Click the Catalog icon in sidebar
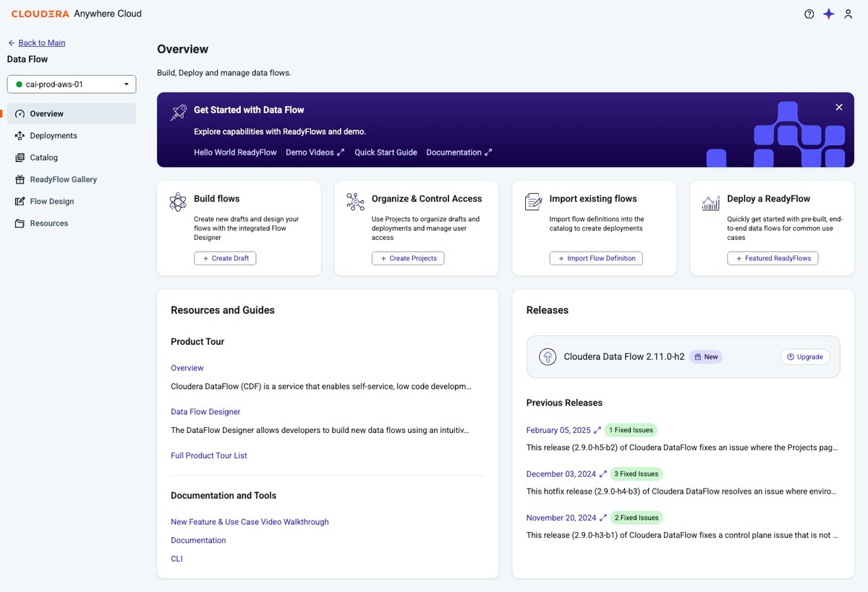868x592 pixels. (20, 158)
